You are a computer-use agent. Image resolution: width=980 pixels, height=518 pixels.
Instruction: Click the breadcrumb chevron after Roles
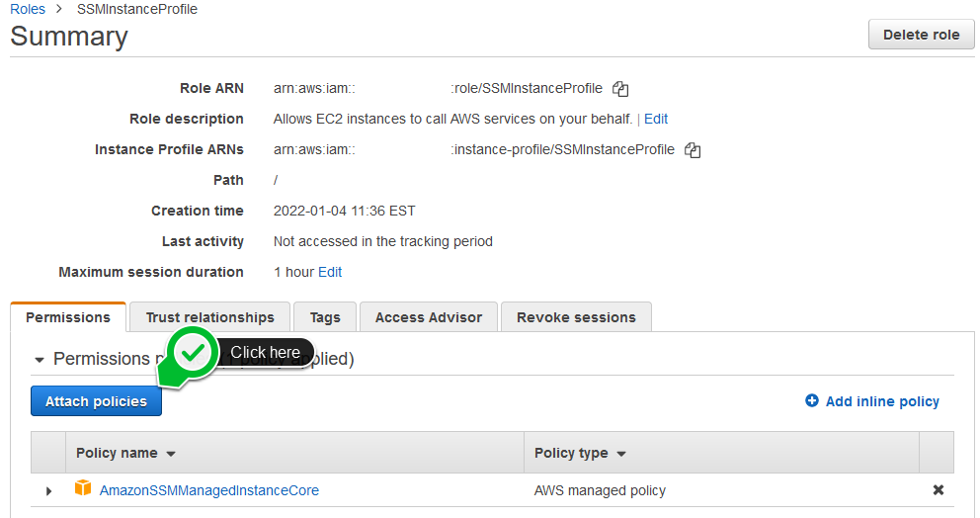click(x=59, y=9)
